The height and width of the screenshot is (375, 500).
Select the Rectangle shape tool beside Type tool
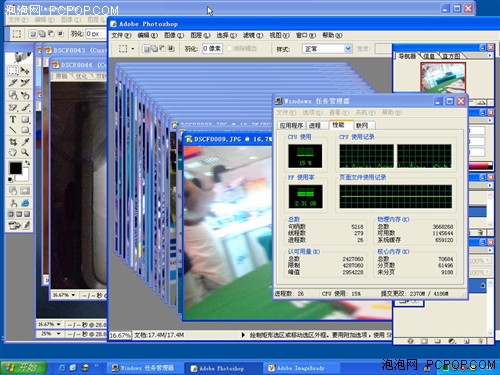coord(25,119)
